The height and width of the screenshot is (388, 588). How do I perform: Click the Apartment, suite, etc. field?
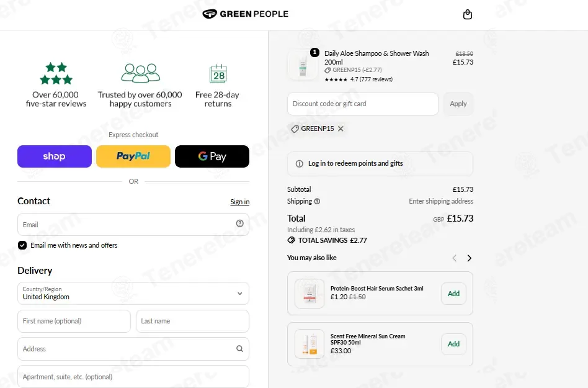(133, 376)
